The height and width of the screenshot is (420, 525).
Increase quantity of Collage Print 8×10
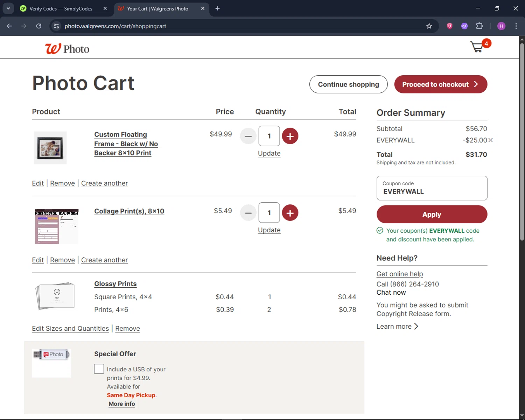pos(290,213)
